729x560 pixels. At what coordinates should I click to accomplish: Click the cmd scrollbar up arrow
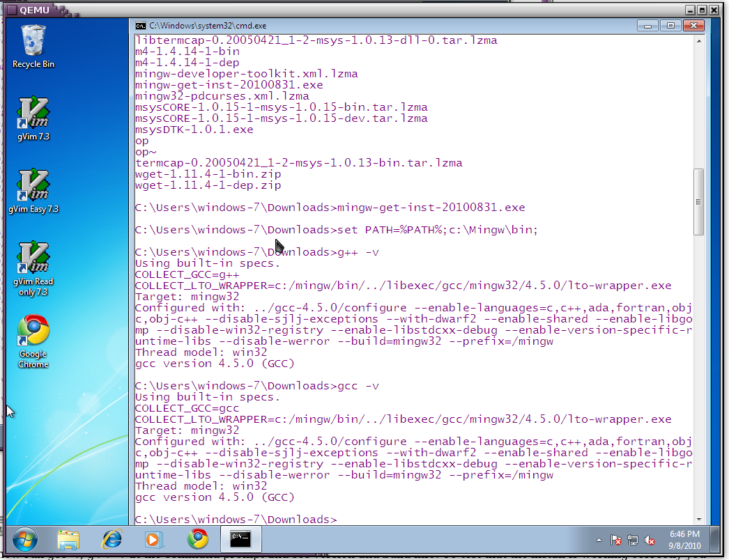point(698,40)
